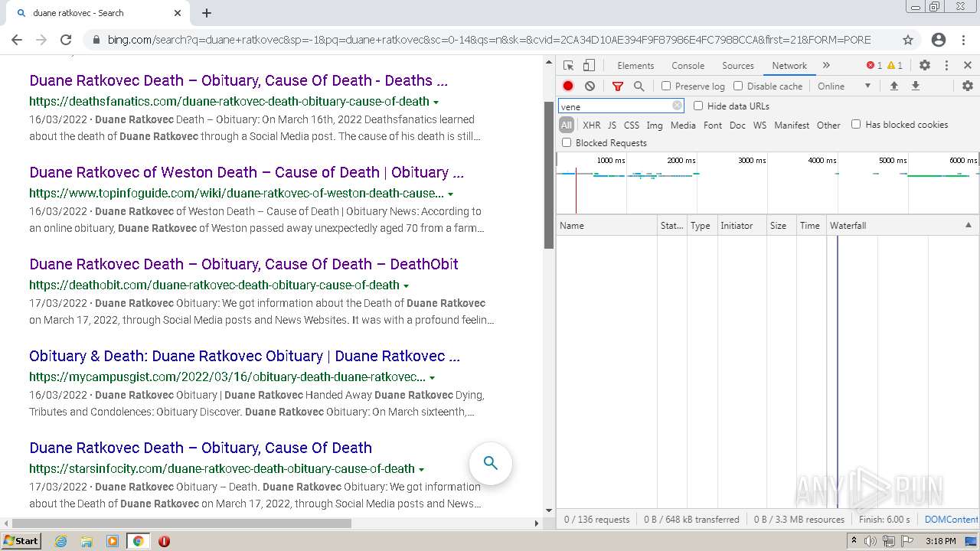The image size is (980, 551).
Task: Filter requests by Media
Action: [683, 125]
